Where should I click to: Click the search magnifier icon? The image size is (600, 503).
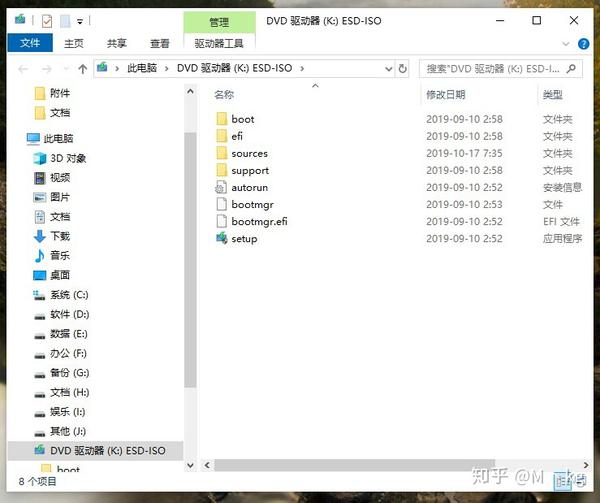571,69
